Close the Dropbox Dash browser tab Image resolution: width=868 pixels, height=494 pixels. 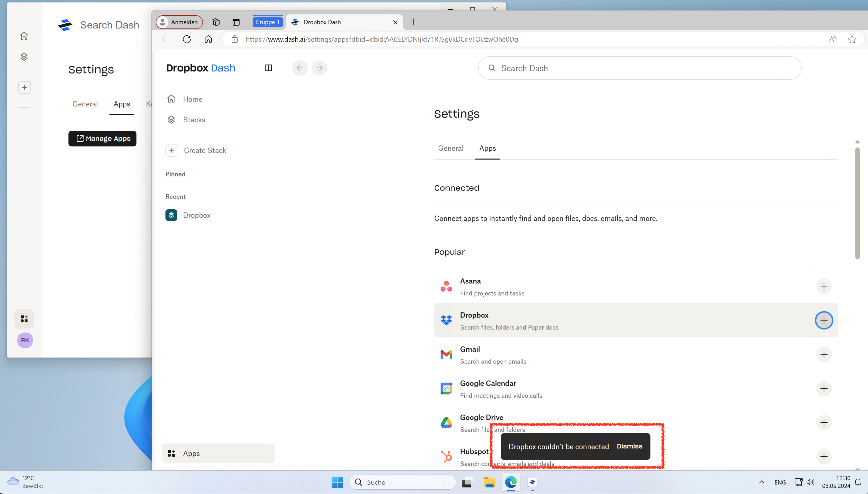tap(395, 22)
